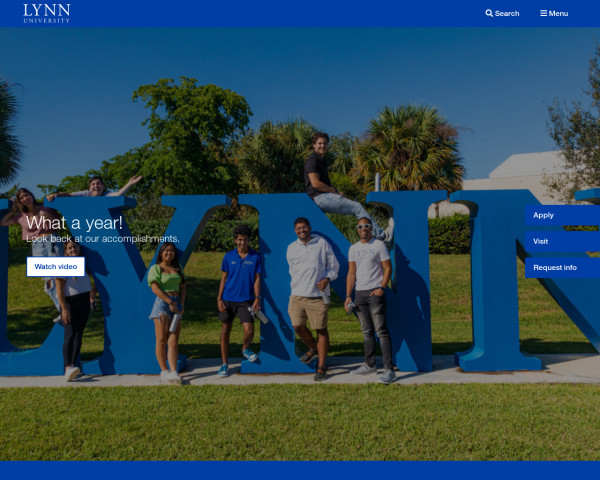Click the Request info link
The width and height of the screenshot is (600, 480).
pos(562,268)
